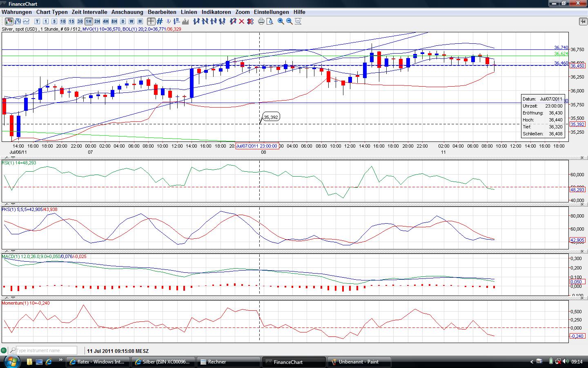
Task: Select the 2H interval button
Action: (x=97, y=21)
